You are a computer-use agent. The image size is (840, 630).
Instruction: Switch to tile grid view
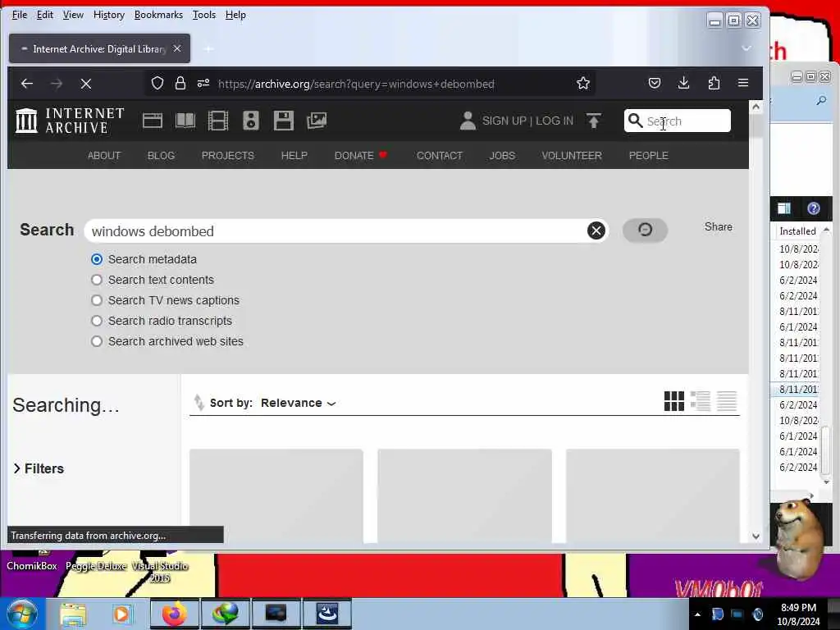tap(674, 400)
